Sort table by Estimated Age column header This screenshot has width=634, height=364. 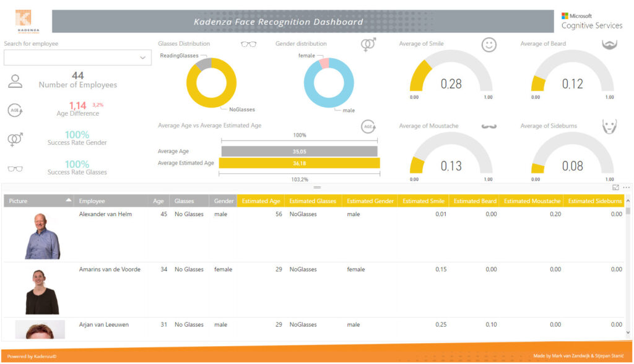click(x=261, y=201)
